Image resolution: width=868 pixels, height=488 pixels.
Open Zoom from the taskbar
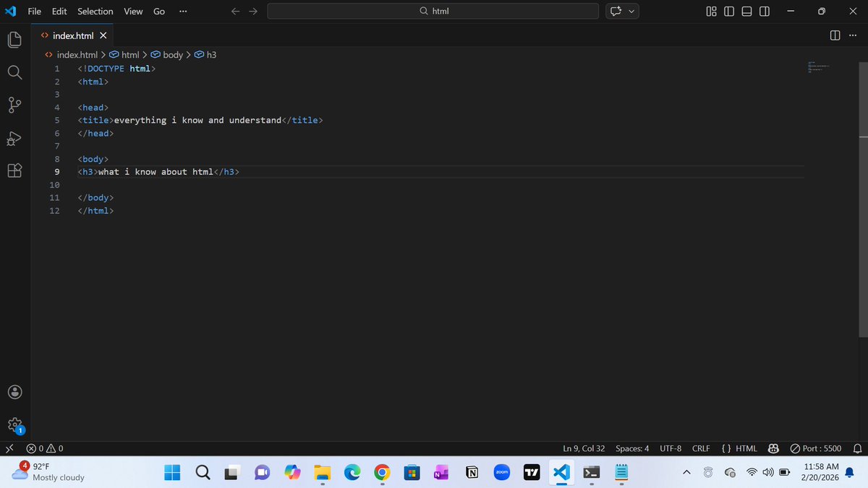[x=502, y=472]
